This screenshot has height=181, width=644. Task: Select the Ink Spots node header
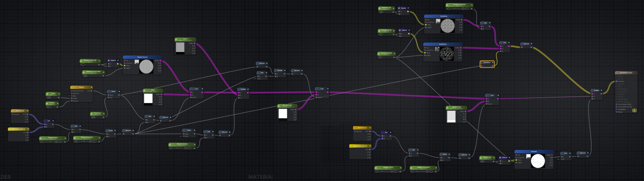534,152
